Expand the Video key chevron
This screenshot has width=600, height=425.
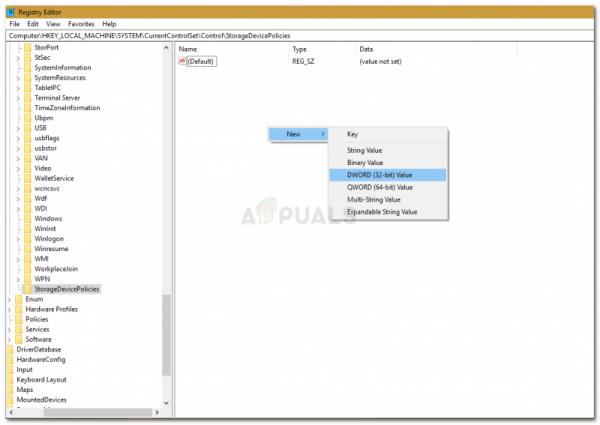[18, 169]
